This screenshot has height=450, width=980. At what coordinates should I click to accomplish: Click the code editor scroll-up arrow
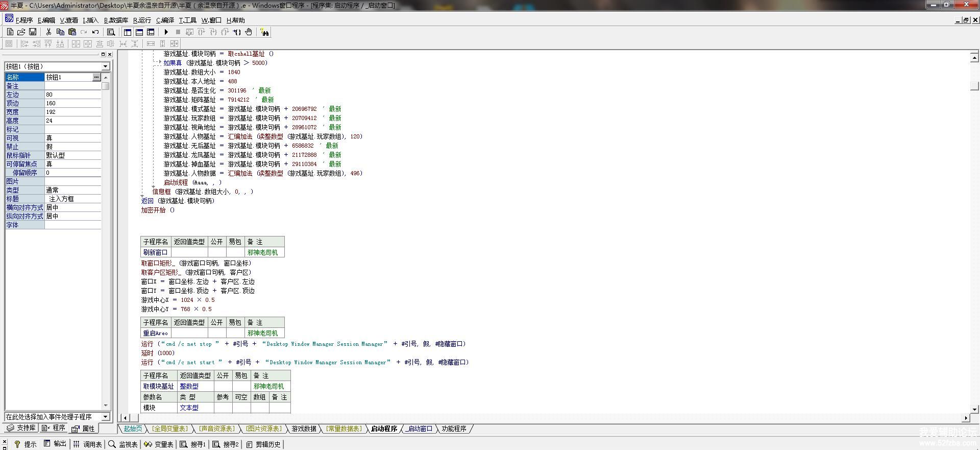click(974, 58)
